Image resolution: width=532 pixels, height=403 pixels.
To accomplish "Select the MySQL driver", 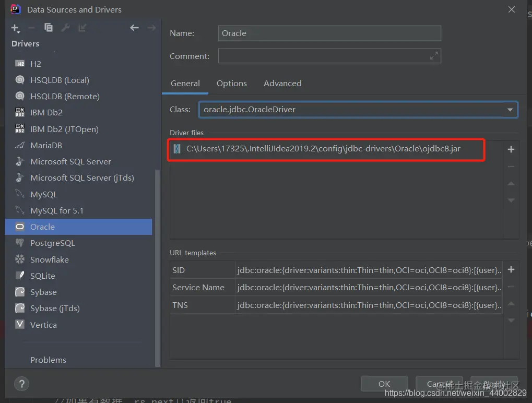I will pyautogui.click(x=78, y=194).
